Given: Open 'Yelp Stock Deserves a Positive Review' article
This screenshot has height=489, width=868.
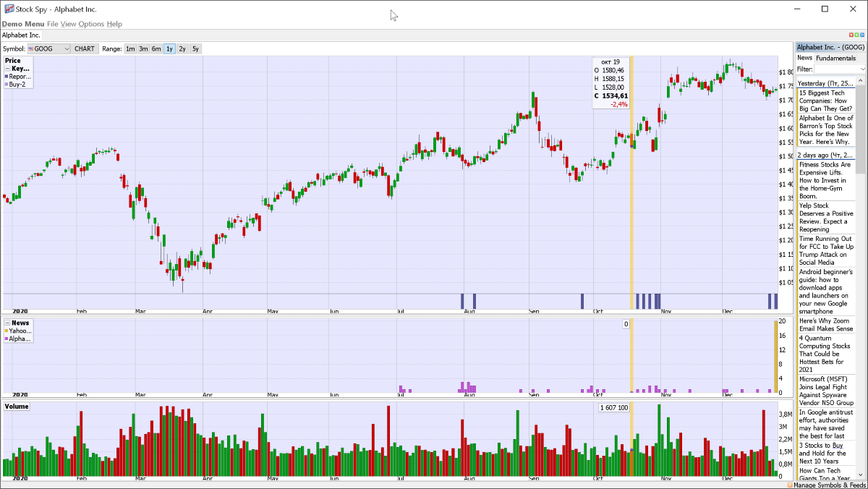Looking at the screenshot, I should coord(826,217).
